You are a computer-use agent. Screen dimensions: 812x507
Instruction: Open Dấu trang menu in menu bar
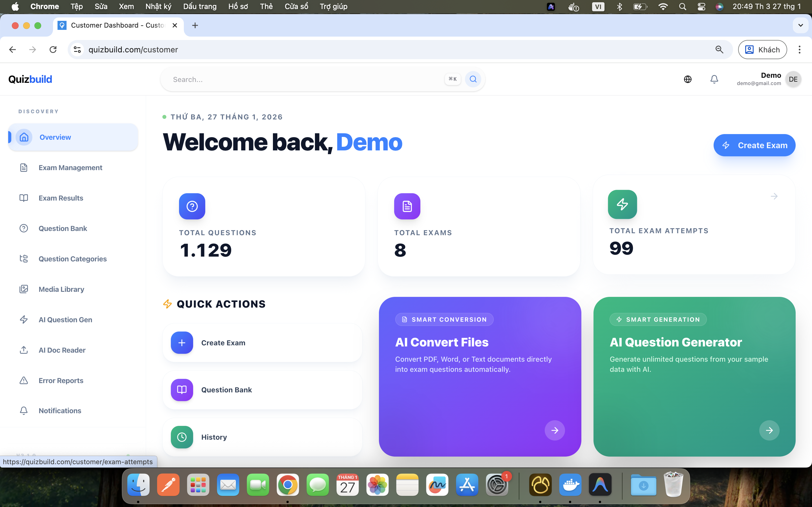[x=200, y=6]
